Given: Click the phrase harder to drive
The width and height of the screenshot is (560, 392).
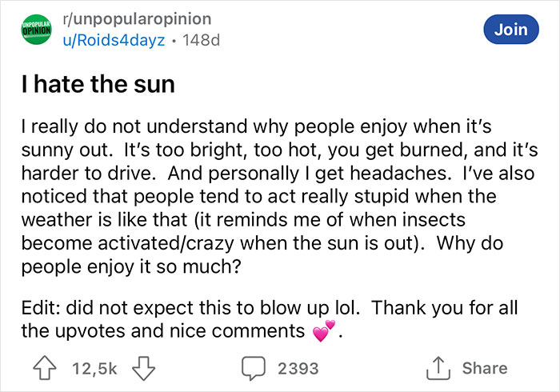Looking at the screenshot, I should (80, 171).
